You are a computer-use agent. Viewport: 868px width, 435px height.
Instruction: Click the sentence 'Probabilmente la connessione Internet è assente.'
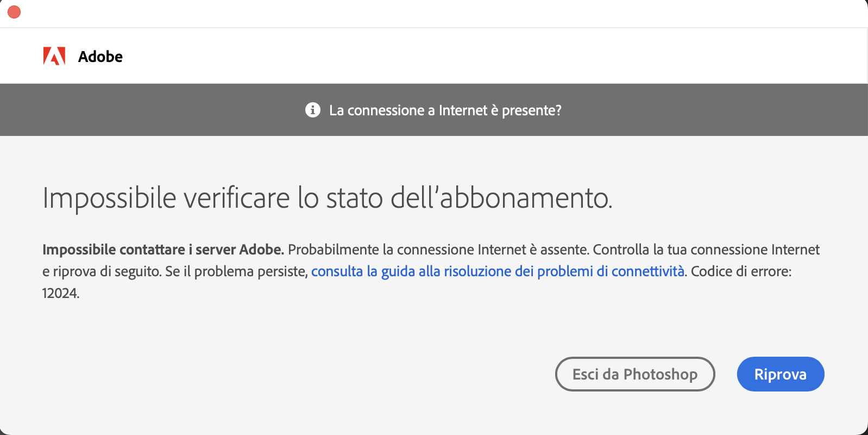click(x=438, y=250)
